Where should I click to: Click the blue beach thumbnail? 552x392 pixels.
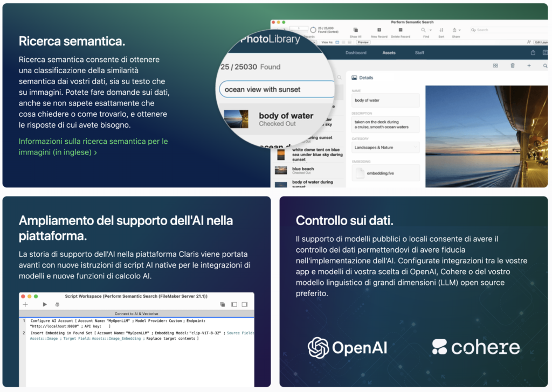[x=280, y=171]
